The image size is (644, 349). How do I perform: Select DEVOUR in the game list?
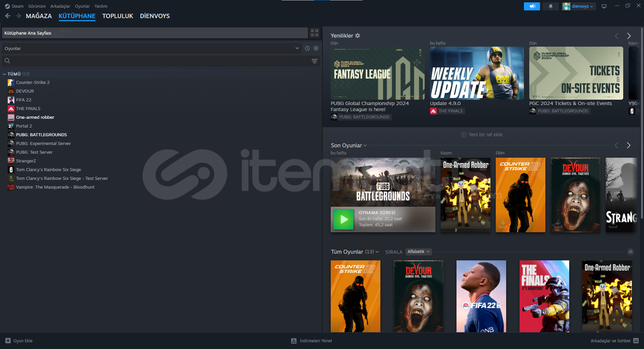[x=25, y=91]
